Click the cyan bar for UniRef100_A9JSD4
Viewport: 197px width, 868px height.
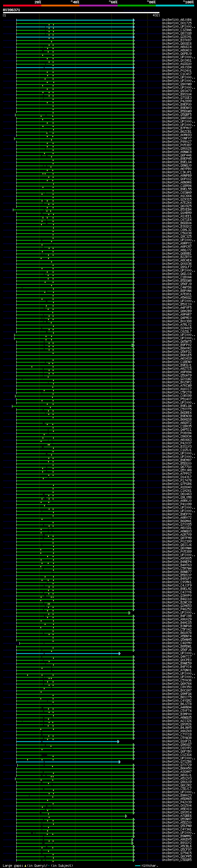75,67
